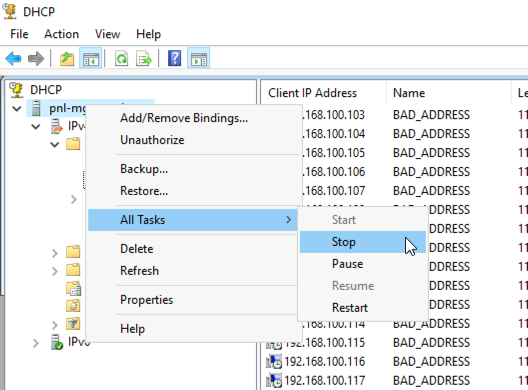Click Pause in All Tasks submenu
The image size is (528, 390).
click(363, 264)
